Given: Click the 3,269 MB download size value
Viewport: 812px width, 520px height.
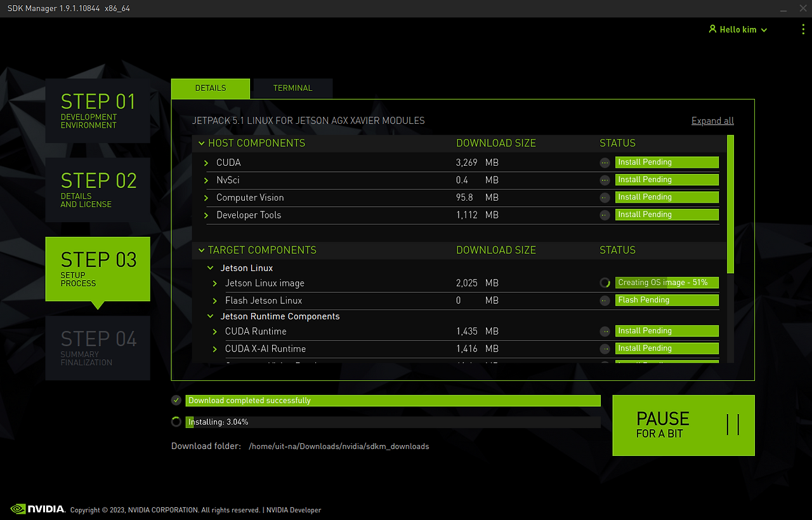Looking at the screenshot, I should tap(477, 163).
